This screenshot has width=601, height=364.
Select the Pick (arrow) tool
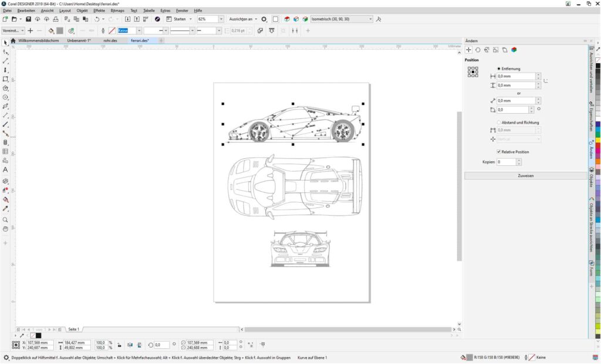pos(5,42)
